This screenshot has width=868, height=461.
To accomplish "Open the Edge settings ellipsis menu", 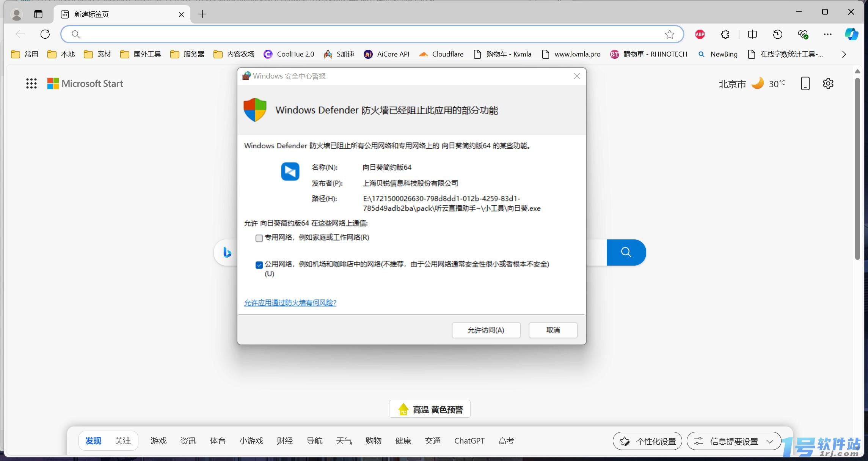I will [828, 35].
